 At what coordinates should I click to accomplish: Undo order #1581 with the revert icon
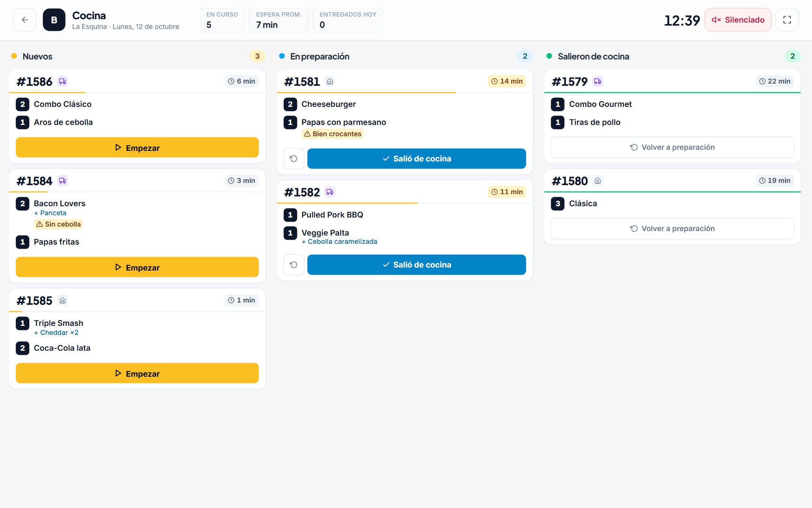(x=294, y=158)
